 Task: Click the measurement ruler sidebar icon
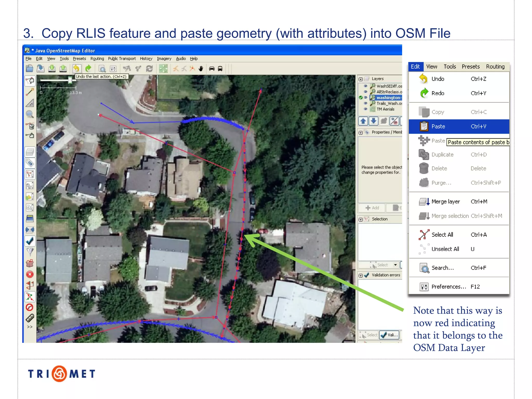[x=30, y=318]
